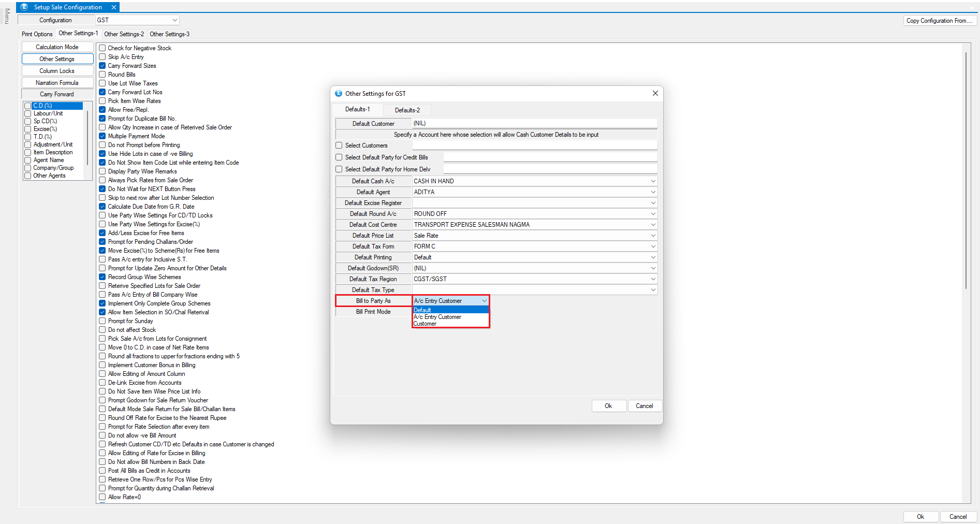Close the Other Settings for GST dialog
Image resolution: width=980 pixels, height=524 pixels.
(655, 93)
